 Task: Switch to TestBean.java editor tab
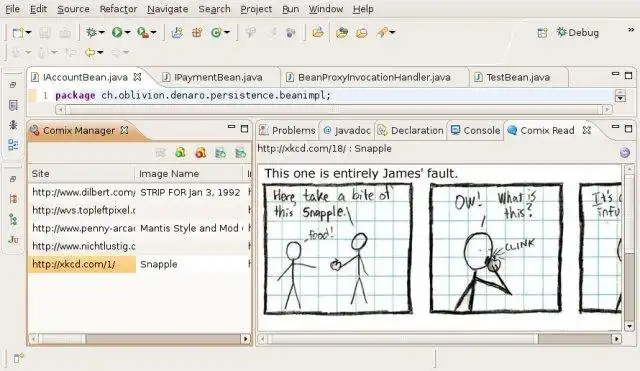pos(512,78)
